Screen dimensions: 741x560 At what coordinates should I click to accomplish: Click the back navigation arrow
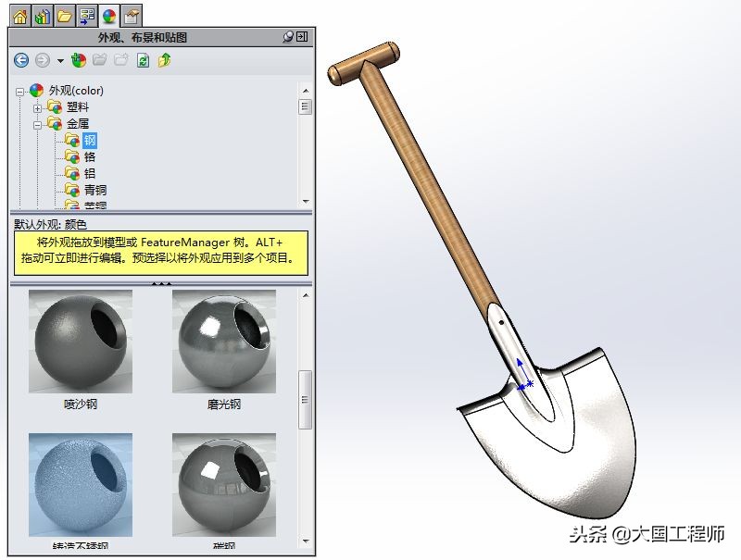tap(20, 61)
